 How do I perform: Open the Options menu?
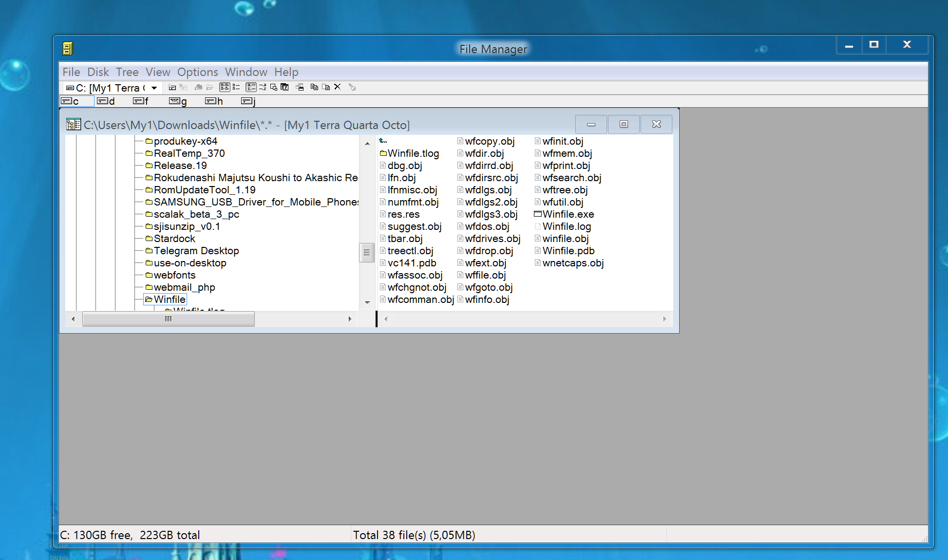pyautogui.click(x=197, y=72)
